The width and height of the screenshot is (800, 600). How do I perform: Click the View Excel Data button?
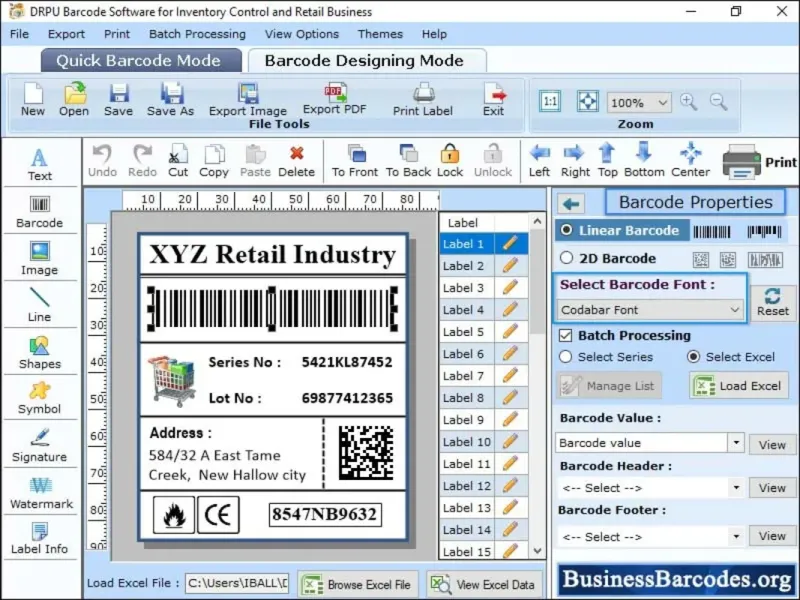tap(484, 584)
